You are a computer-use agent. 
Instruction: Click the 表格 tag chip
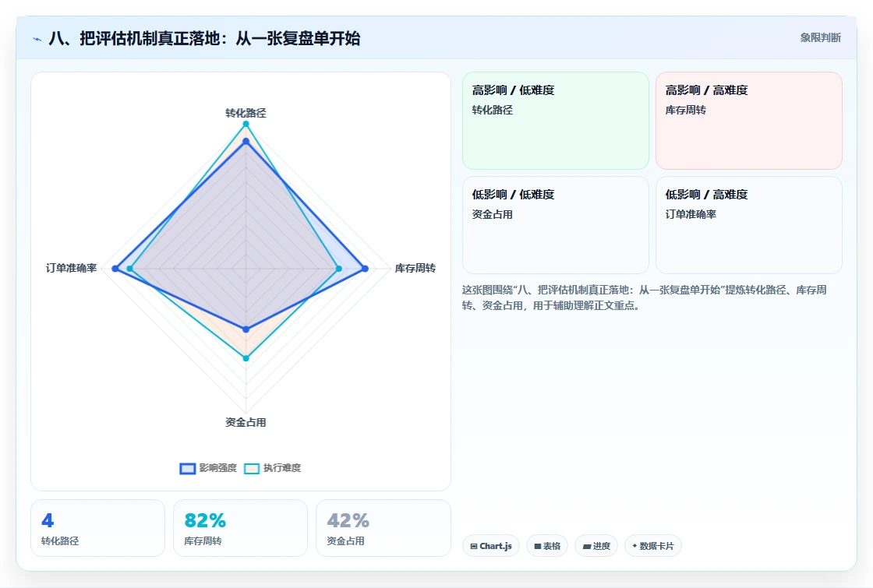point(546,546)
